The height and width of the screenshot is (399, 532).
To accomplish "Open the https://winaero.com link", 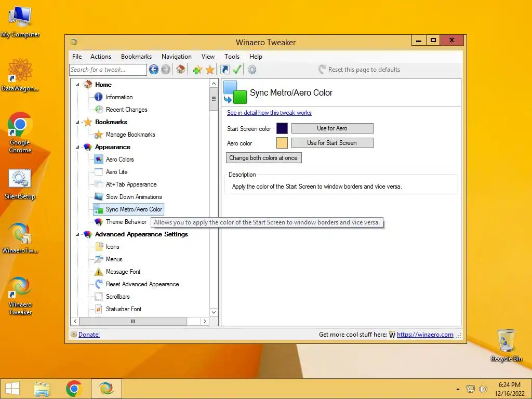I will (425, 335).
